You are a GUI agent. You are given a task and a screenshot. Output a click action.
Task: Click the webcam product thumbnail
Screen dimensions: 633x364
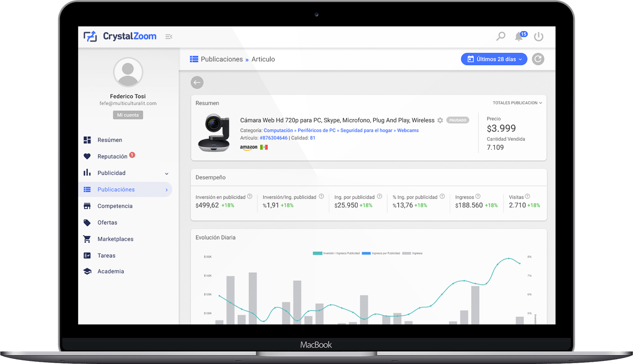tap(214, 133)
